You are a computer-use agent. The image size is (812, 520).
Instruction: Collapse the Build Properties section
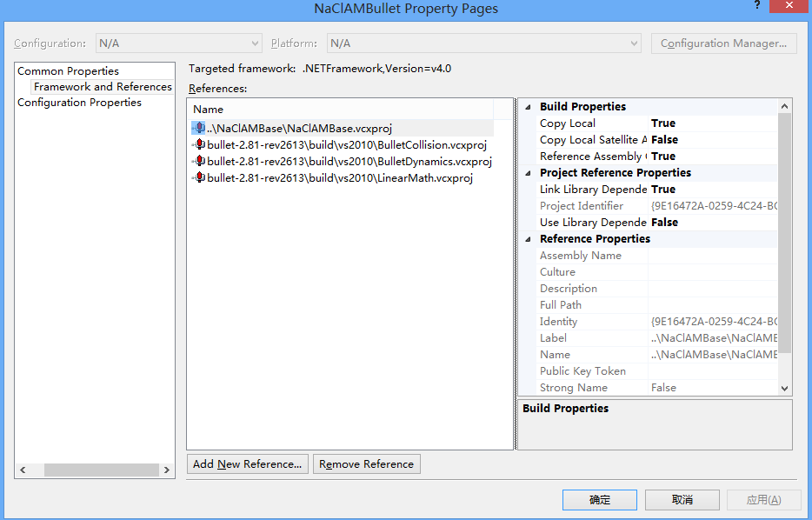coord(528,107)
